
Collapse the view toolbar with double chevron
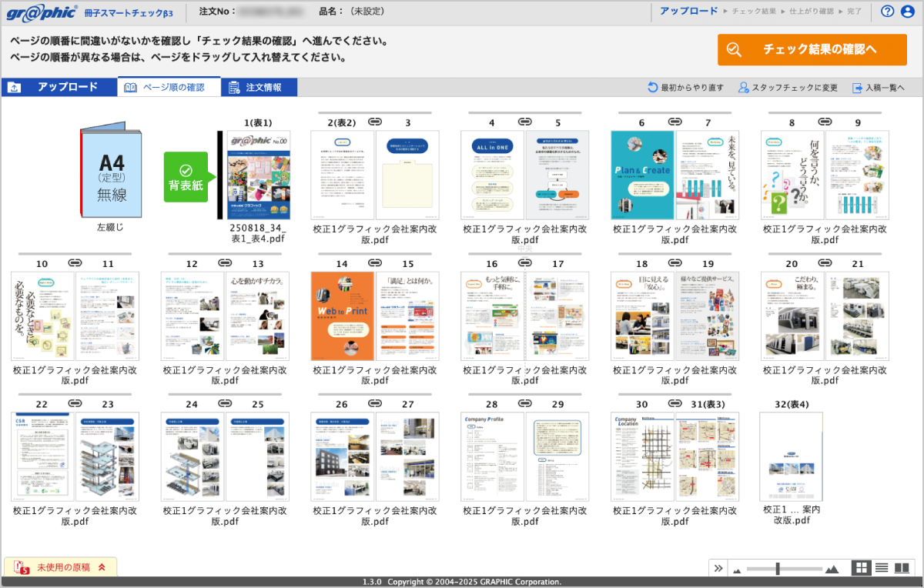click(x=718, y=568)
